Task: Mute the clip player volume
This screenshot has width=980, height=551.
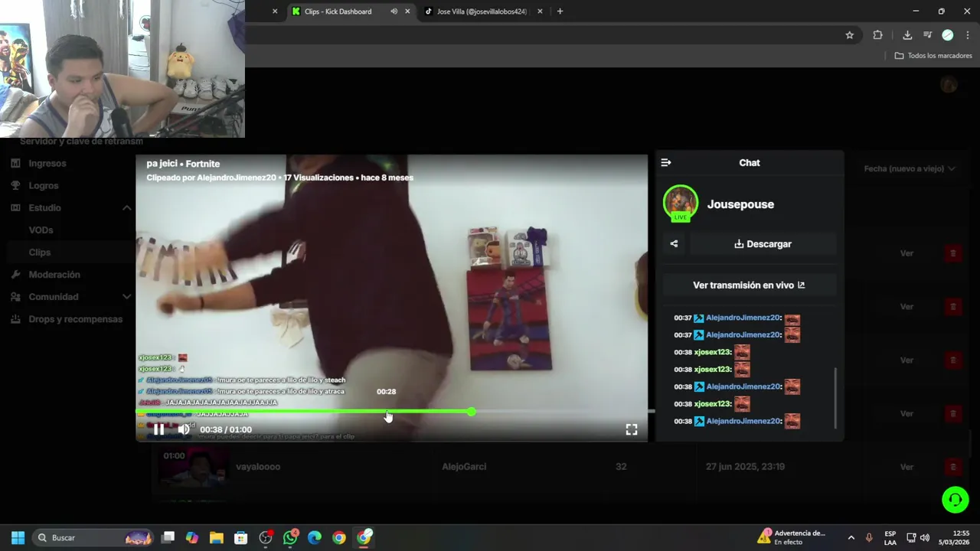Action: (184, 429)
